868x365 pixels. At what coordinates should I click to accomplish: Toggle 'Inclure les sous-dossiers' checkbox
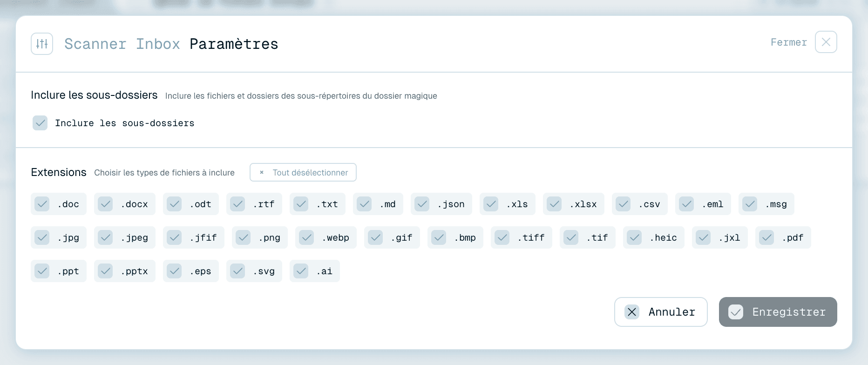40,123
